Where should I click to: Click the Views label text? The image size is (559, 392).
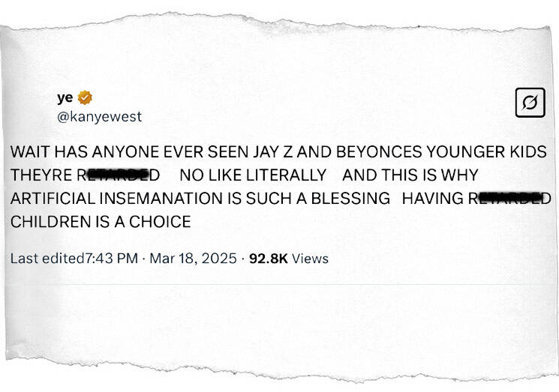[x=310, y=259]
